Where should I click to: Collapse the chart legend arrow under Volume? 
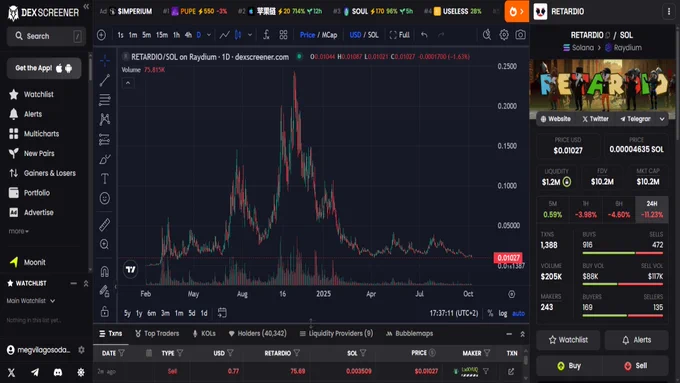point(128,83)
